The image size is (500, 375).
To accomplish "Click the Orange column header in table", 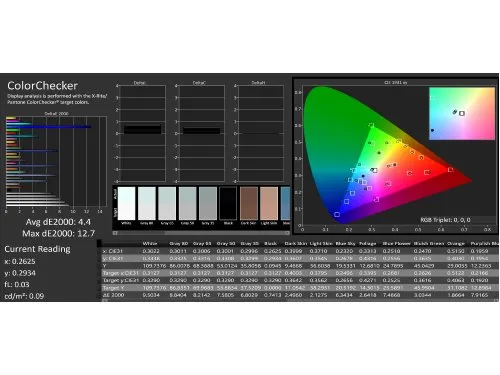I will click(456, 244).
